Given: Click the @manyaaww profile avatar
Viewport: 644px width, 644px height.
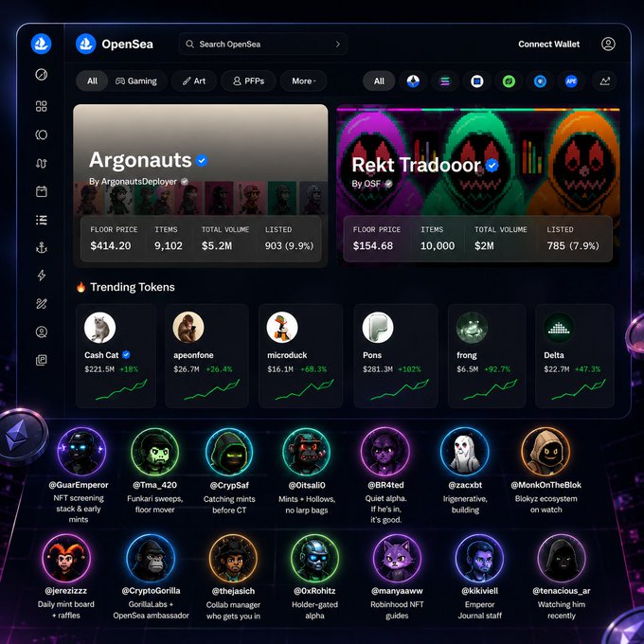Looking at the screenshot, I should tap(397, 558).
